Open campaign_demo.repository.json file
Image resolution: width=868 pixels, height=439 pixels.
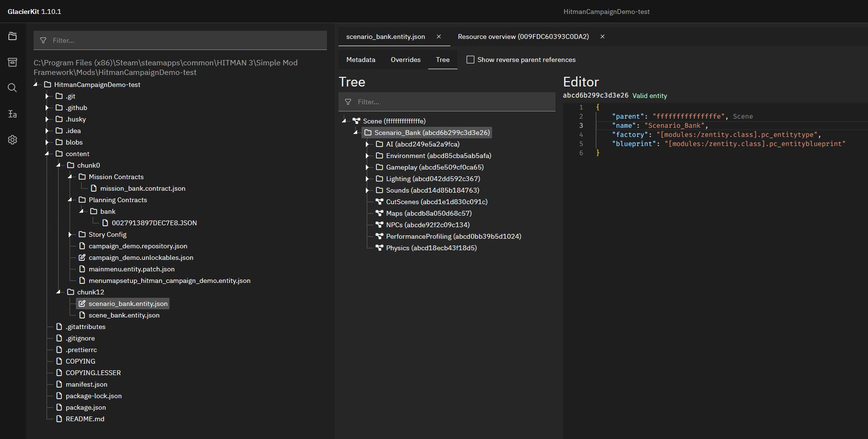tap(138, 246)
